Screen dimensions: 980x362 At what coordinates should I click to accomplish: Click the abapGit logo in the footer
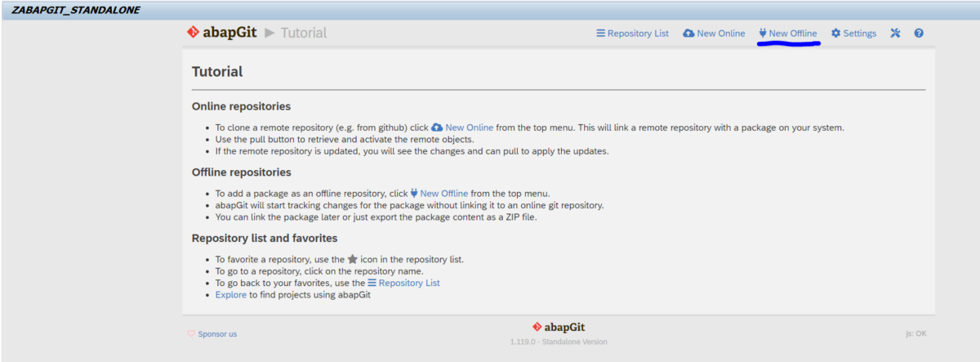coord(559,327)
